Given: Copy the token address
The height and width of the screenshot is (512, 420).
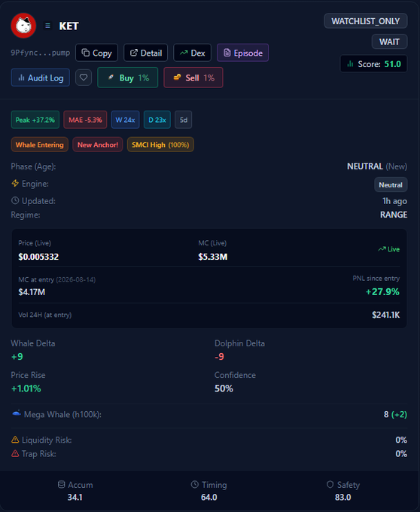Looking at the screenshot, I should click(x=96, y=53).
